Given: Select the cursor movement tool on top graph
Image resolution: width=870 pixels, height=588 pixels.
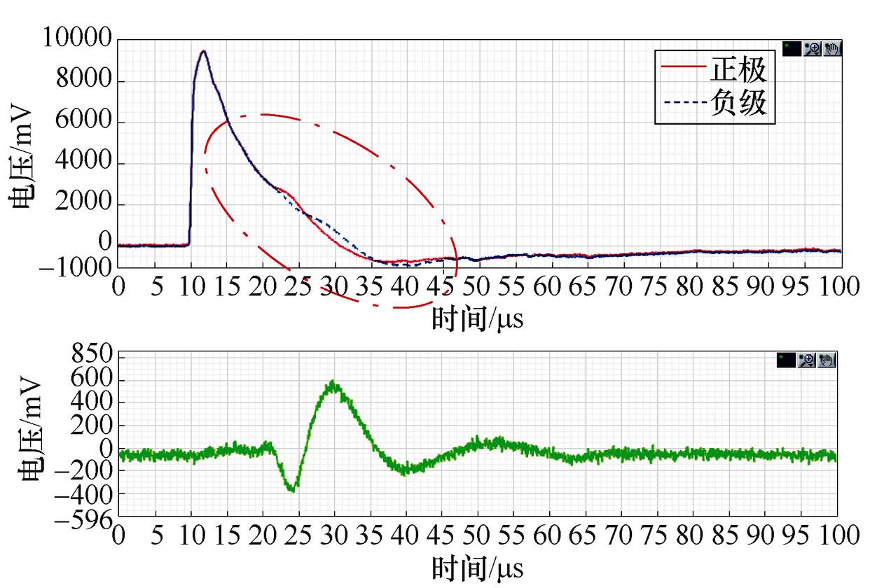Looking at the screenshot, I should 792,48.
